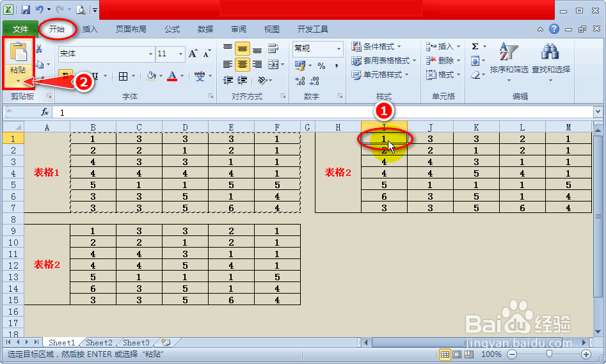Viewport: 606px width, 364px height.
Task: Click in the formula bar input
Action: tap(323, 113)
